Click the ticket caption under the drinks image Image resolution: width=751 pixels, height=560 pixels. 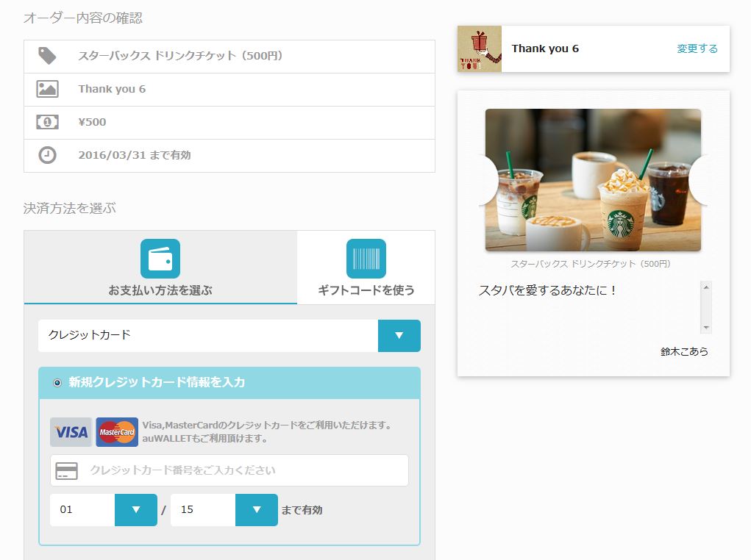[x=591, y=264]
